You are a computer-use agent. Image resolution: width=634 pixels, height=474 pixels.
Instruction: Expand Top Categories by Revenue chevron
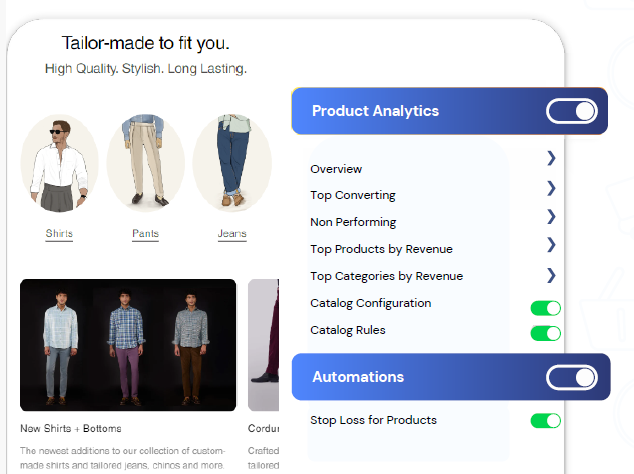[x=551, y=275]
